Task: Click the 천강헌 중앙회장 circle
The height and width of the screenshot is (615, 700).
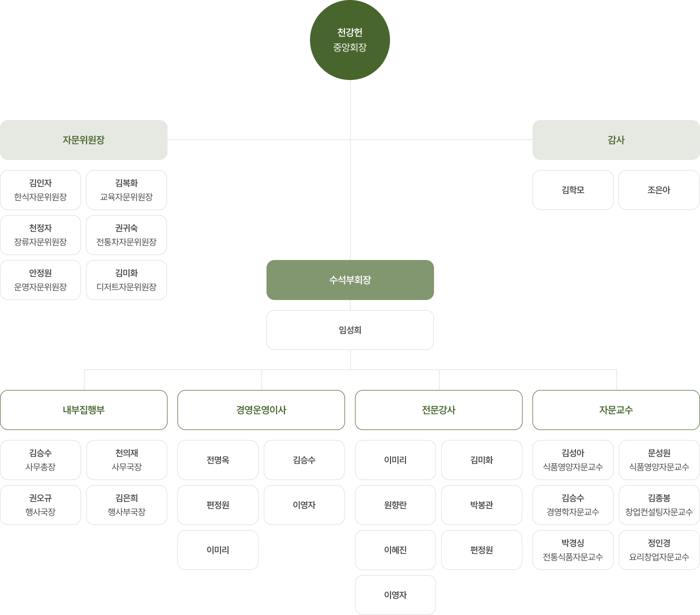Action: [x=350, y=40]
